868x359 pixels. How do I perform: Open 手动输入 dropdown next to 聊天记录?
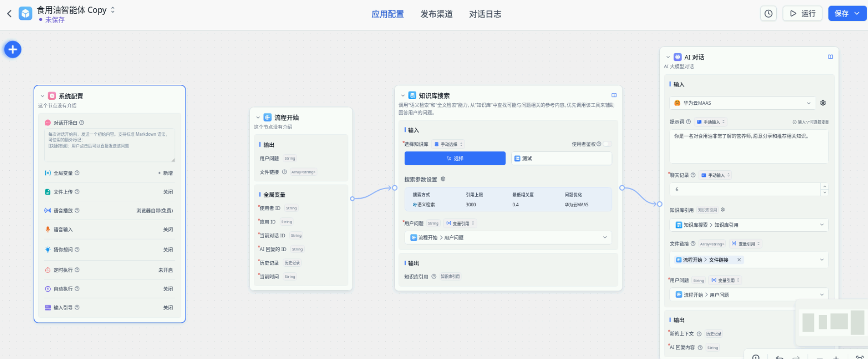click(715, 175)
